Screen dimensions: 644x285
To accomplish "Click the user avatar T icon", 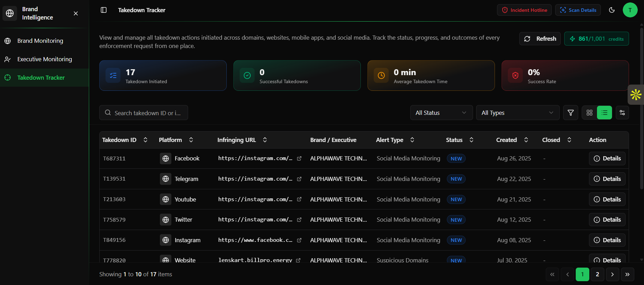I will [x=630, y=10].
